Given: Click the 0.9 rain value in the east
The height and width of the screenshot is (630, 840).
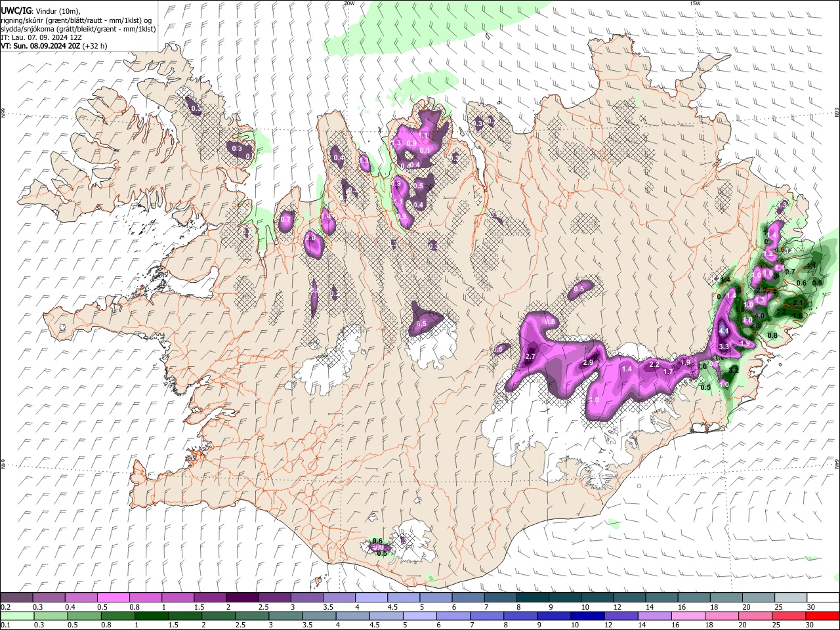Looking at the screenshot, I should 816,283.
